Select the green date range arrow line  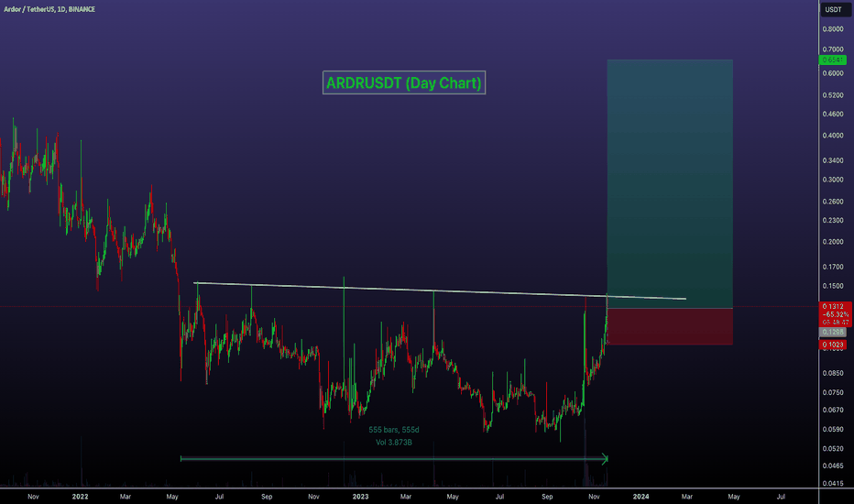click(x=394, y=459)
